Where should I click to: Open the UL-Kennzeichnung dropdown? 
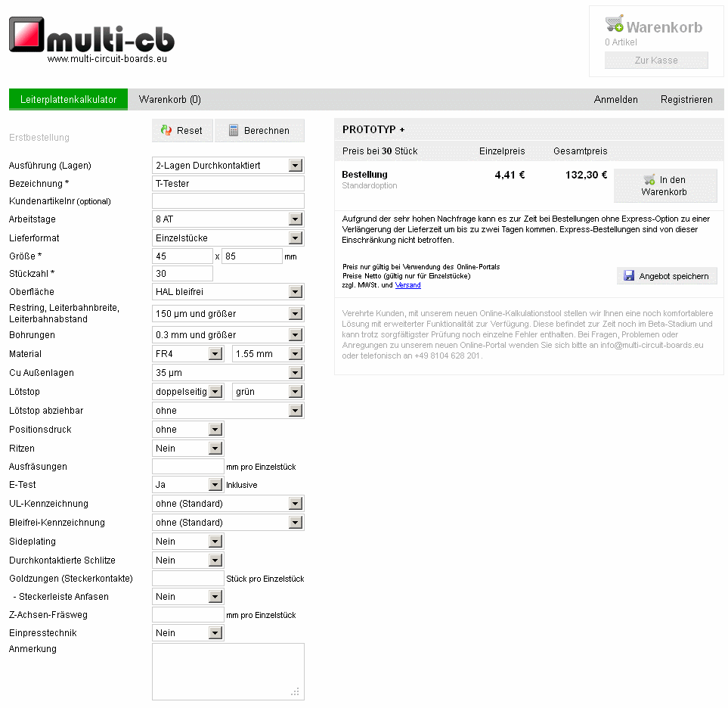pos(228,504)
